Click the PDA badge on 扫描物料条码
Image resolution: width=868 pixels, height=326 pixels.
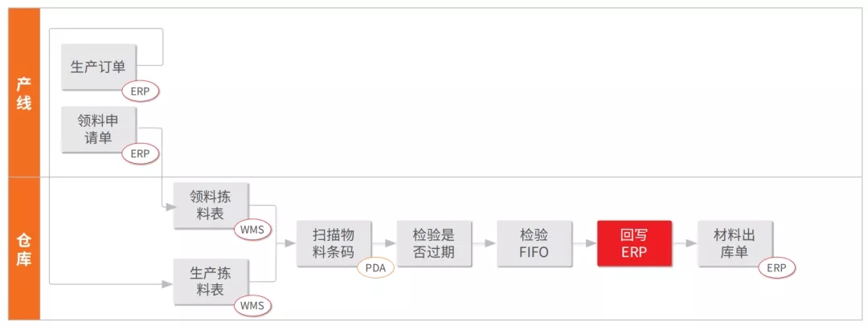(375, 267)
